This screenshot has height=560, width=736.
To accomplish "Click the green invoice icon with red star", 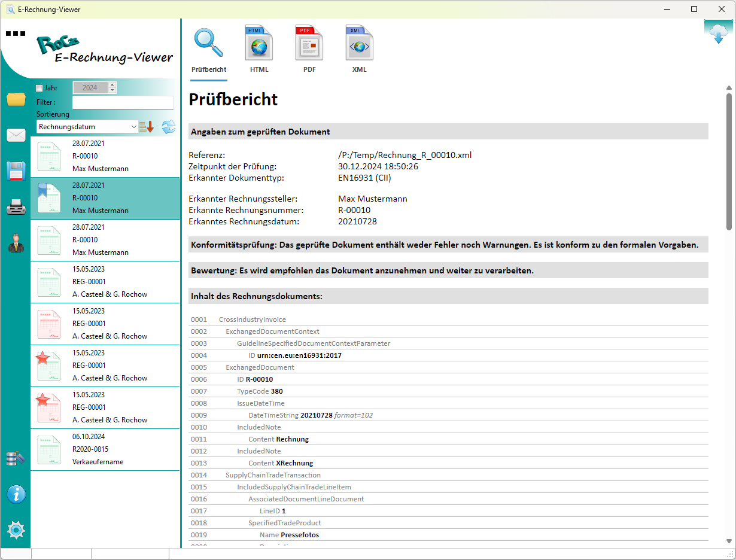I will point(48,366).
